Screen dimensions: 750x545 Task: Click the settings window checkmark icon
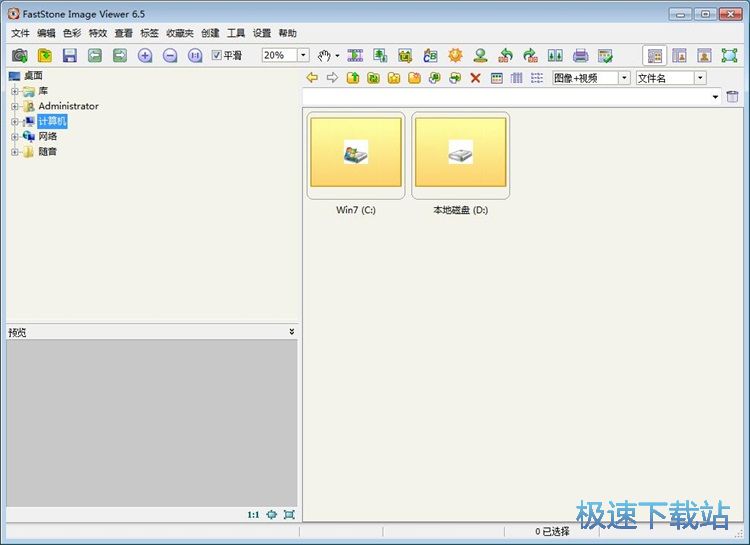606,56
